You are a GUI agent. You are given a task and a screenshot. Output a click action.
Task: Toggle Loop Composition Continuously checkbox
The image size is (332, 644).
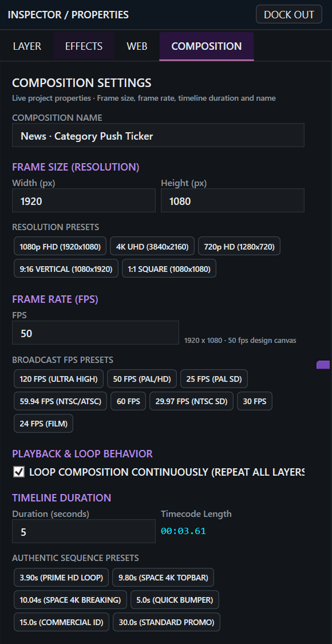19,472
